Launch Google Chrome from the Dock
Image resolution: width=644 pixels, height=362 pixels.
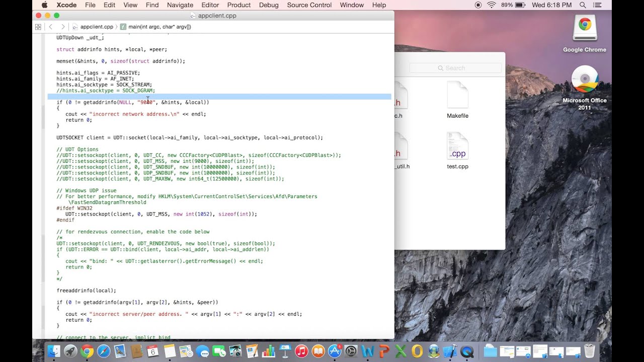[x=87, y=351]
